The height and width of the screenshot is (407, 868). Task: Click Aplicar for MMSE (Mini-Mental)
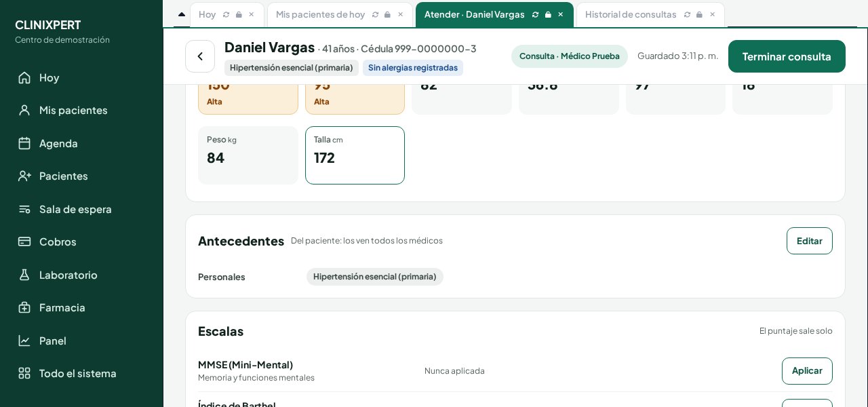(807, 371)
